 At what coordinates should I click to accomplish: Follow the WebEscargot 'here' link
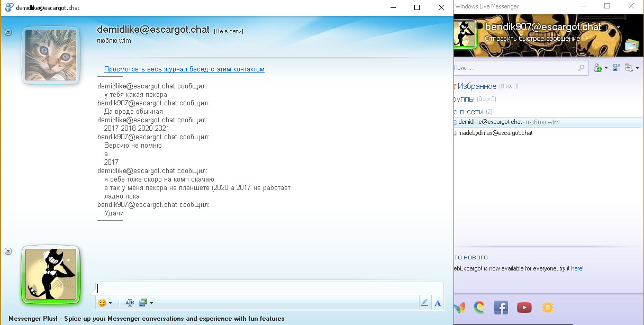(576, 268)
